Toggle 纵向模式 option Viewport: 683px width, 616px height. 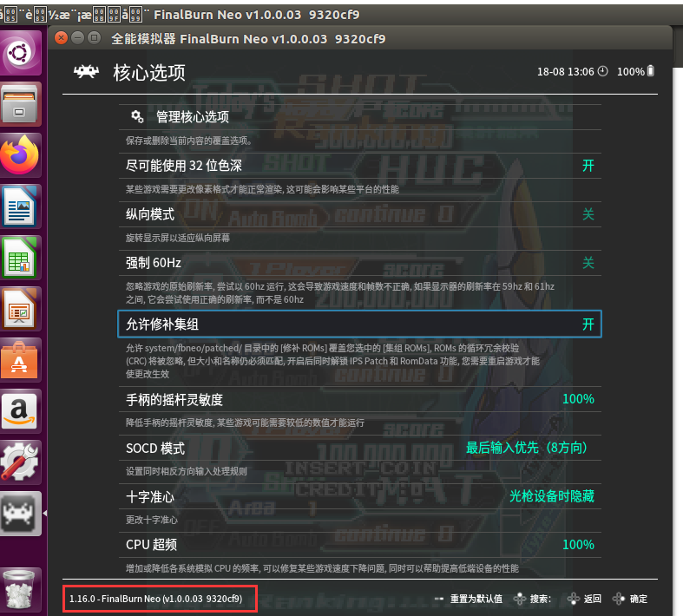360,214
